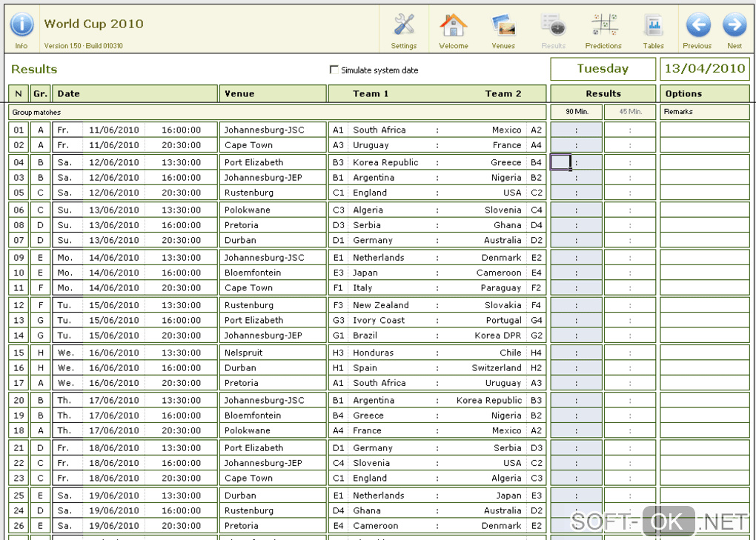
Task: Select time 20:30:00 in match 23
Action: click(x=181, y=479)
